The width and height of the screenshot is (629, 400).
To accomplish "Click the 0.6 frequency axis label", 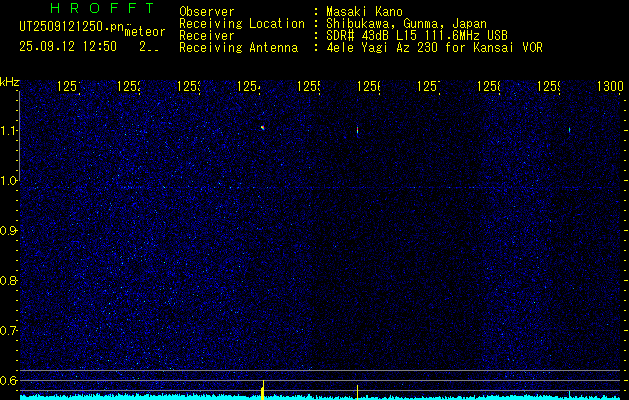I will pos(9,380).
